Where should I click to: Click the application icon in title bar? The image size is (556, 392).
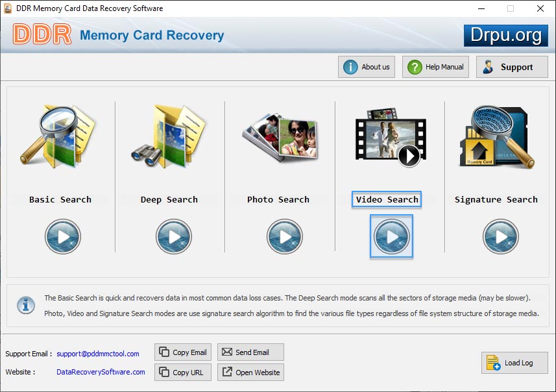[x=8, y=8]
